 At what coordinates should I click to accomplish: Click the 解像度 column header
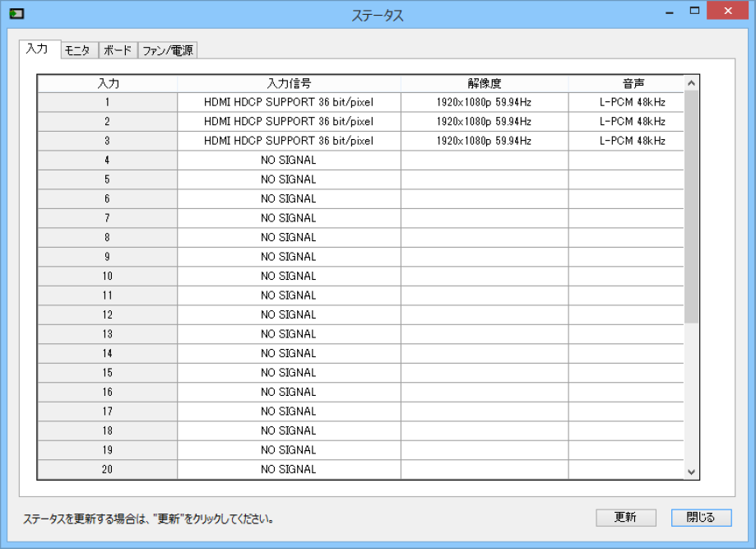485,83
